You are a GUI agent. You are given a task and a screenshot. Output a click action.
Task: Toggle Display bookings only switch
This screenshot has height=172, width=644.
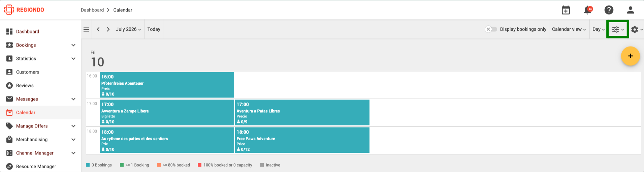(491, 29)
